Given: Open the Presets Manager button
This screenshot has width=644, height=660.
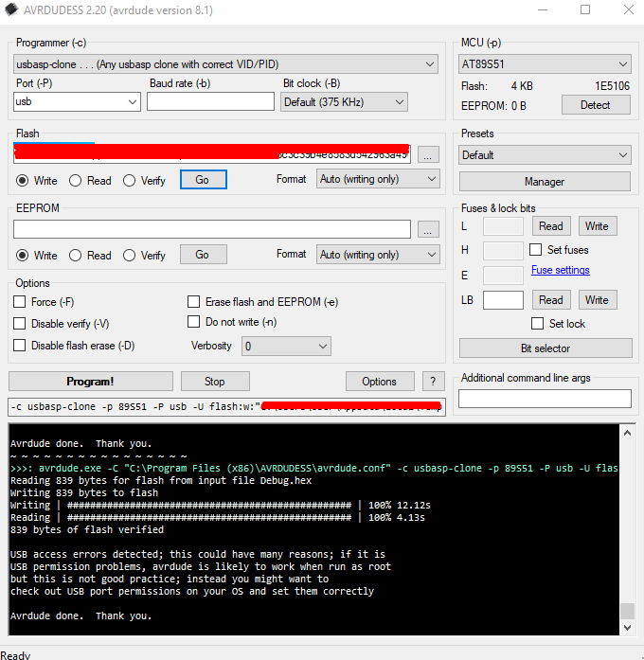Looking at the screenshot, I should (545, 181).
